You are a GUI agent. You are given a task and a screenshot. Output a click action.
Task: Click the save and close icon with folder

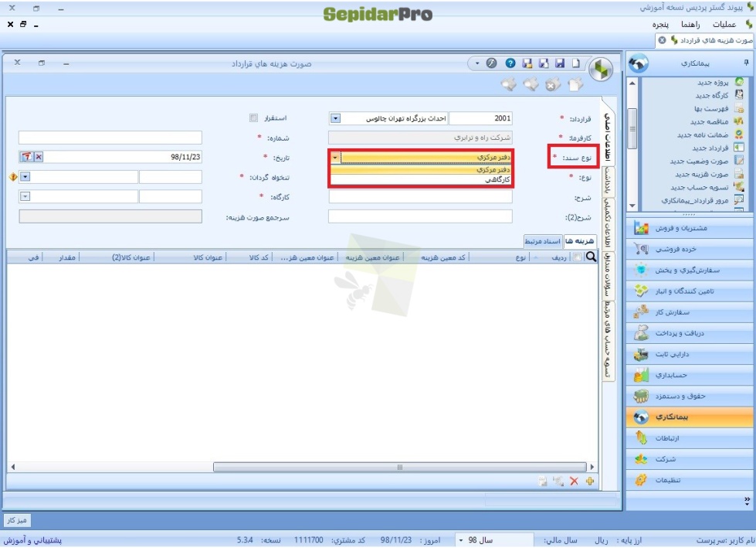pos(527,63)
